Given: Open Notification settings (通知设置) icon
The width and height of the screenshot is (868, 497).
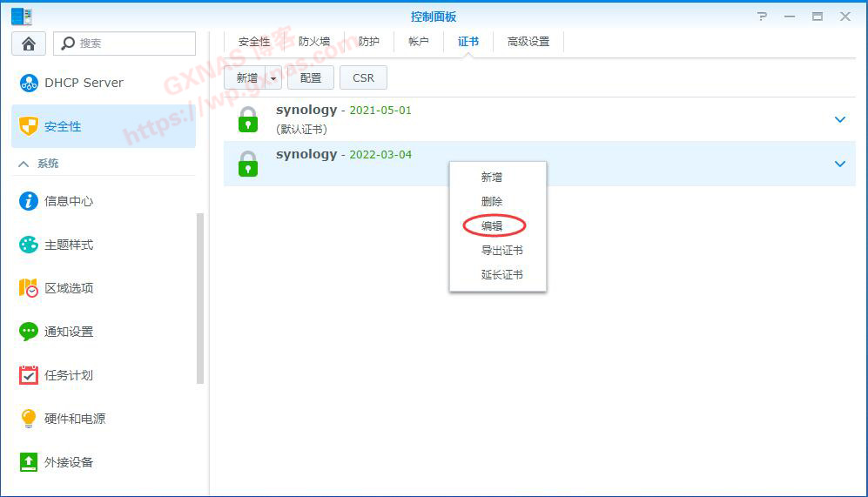Looking at the screenshot, I should pyautogui.click(x=29, y=332).
